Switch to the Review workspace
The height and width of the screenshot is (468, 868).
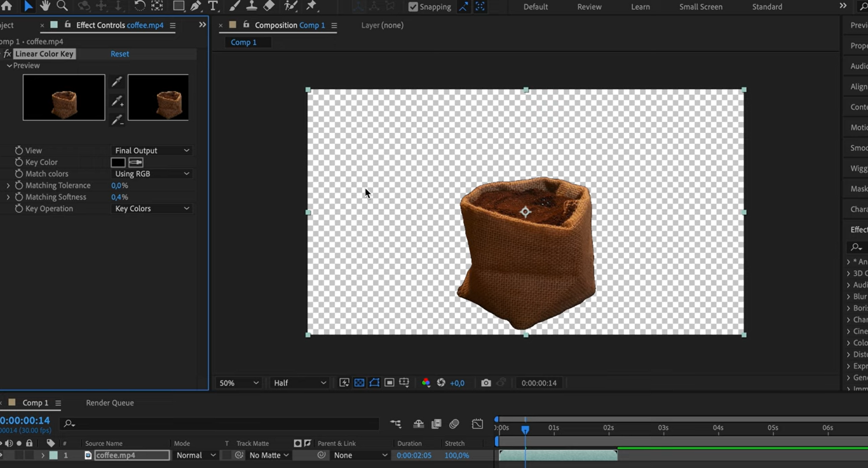(589, 7)
